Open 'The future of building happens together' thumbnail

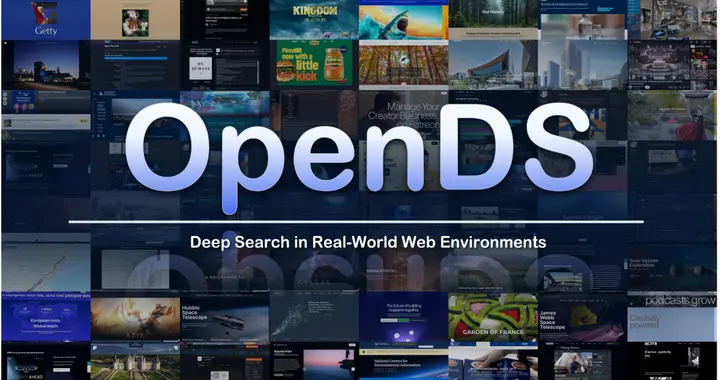(403, 317)
